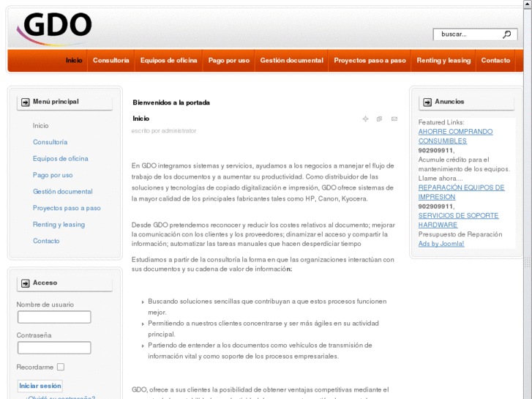Select Contacto in the sidebar menu
The height and width of the screenshot is (399, 532).
coord(46,241)
